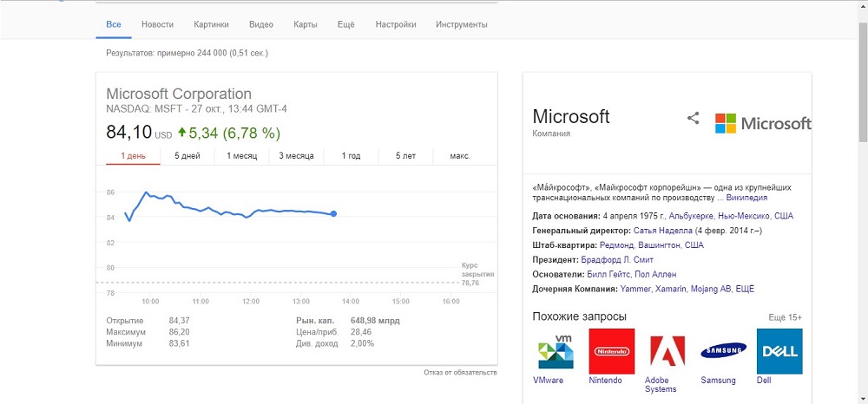
Task: Open the Ещё search options dropdown
Action: tap(346, 24)
